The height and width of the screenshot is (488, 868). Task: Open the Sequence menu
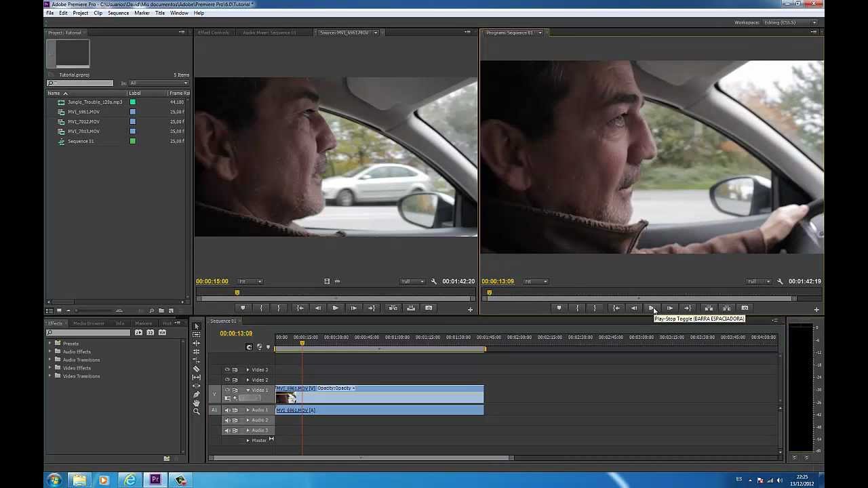(118, 13)
